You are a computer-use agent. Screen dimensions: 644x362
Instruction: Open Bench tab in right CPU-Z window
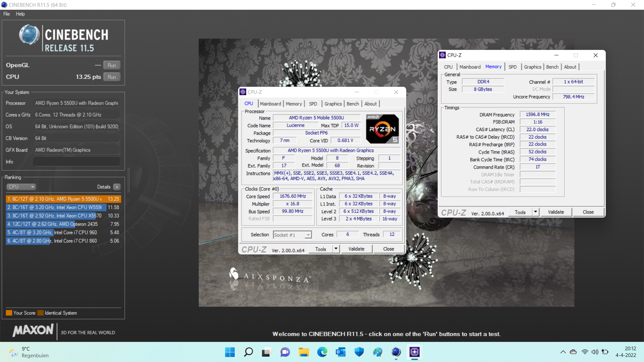552,67
